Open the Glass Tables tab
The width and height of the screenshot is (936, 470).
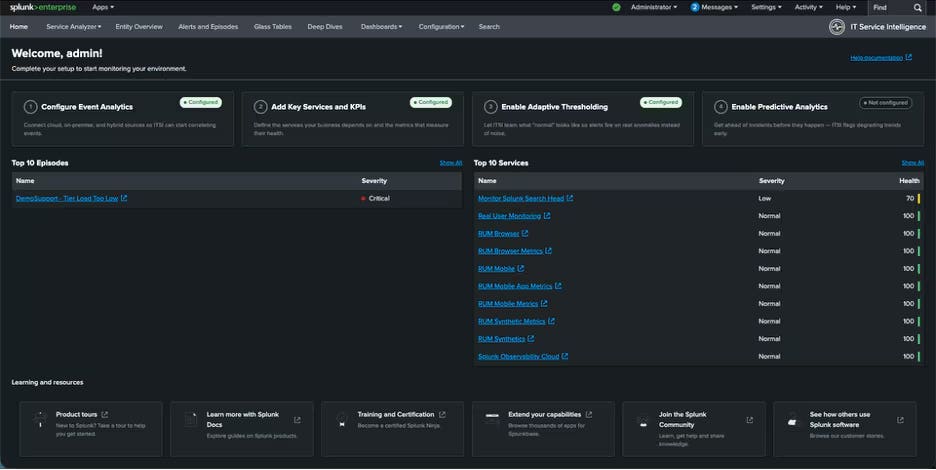tap(273, 27)
